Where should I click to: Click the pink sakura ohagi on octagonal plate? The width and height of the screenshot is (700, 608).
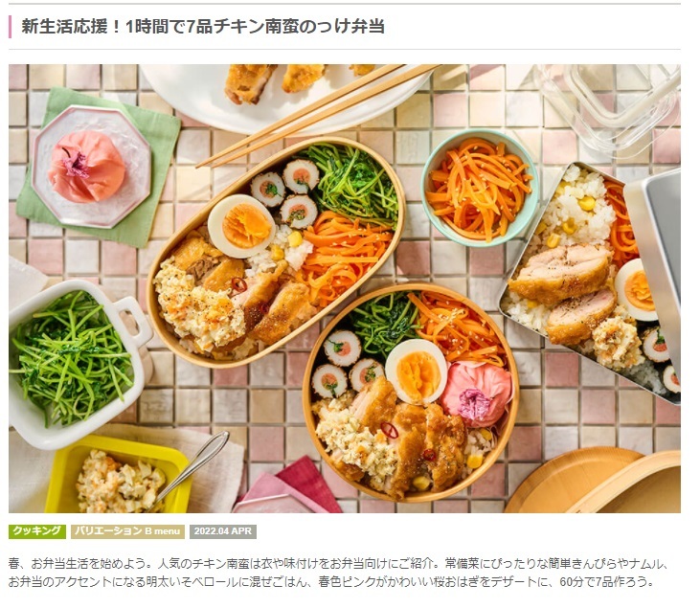pyautogui.click(x=86, y=166)
